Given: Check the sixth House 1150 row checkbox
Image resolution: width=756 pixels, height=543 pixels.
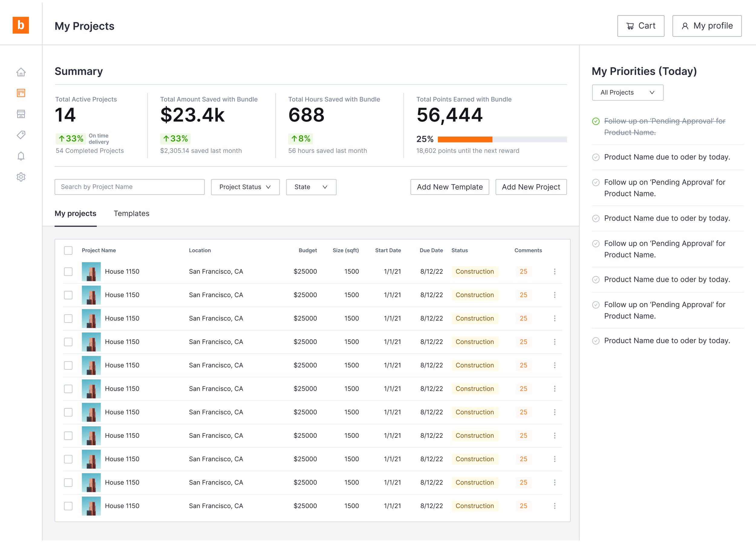Looking at the screenshot, I should tap(68, 389).
